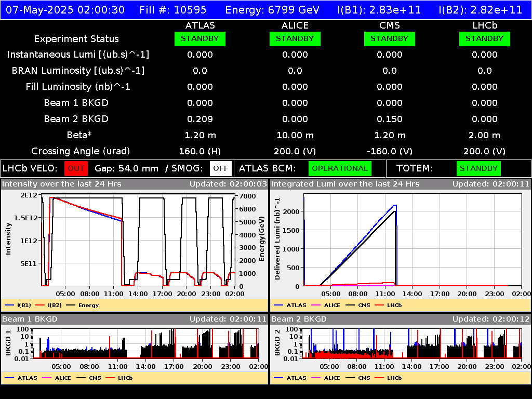Viewport: 532px width, 399px height.
Task: Click the black Energy legend swatch
Action: [x=71, y=305]
